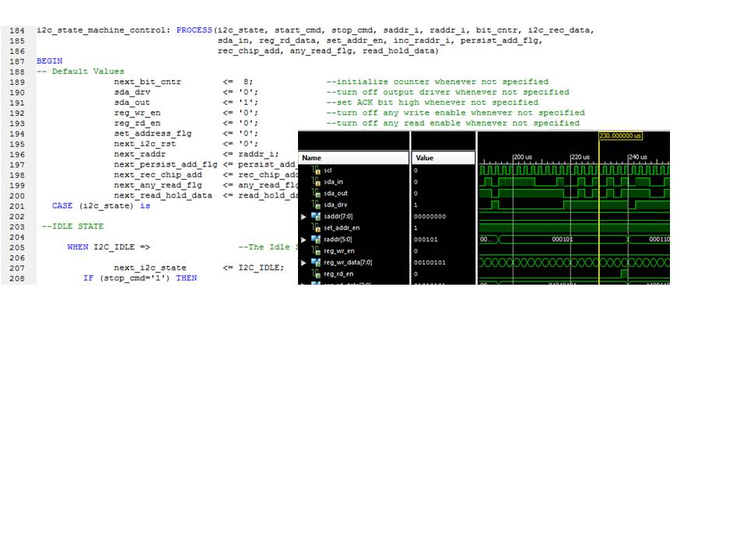Click the sda_drv signal icon
747x560 pixels.
click(316, 205)
